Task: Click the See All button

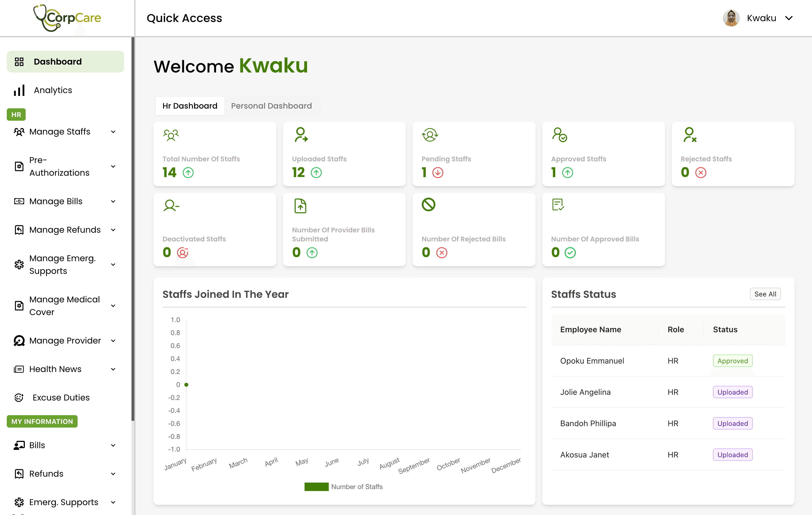Action: pyautogui.click(x=765, y=294)
